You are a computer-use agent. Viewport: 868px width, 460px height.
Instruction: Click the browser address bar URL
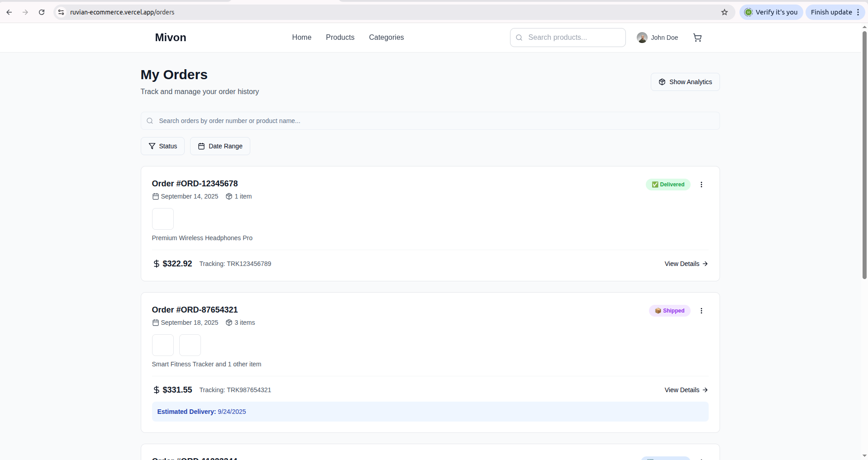coord(122,12)
